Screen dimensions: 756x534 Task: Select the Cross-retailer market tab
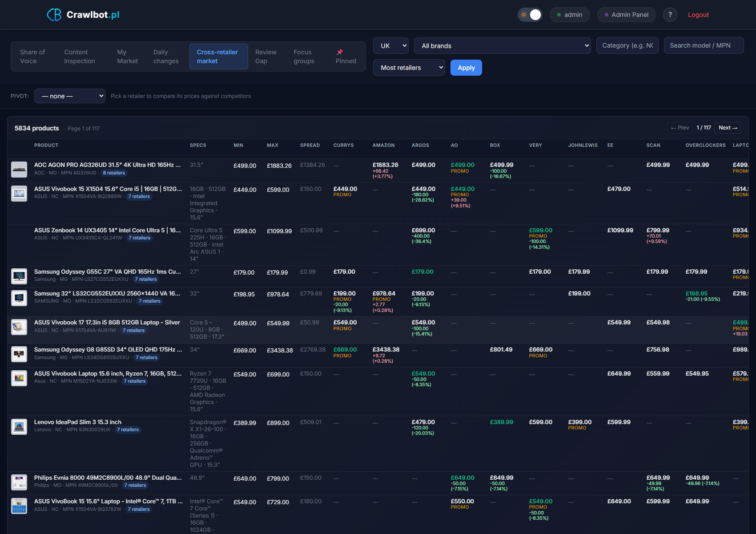(x=218, y=57)
